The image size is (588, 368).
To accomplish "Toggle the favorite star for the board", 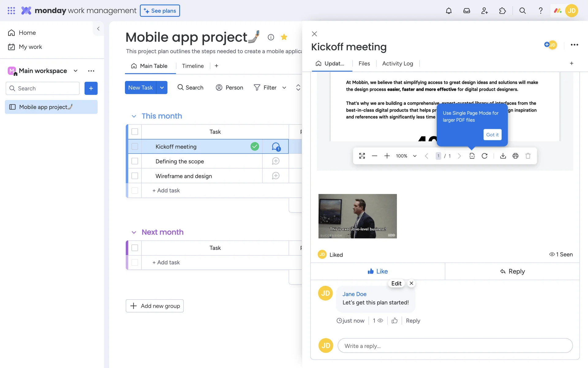I will 284,37.
